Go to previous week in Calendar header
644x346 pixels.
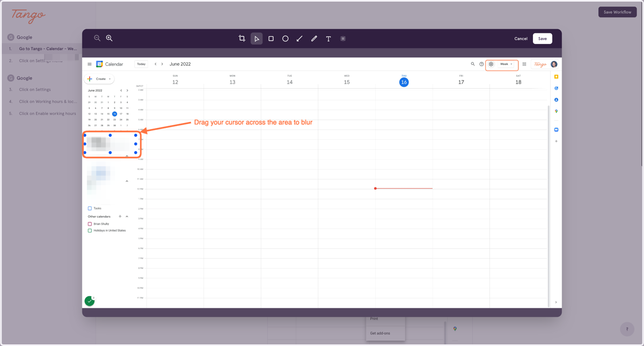156,64
